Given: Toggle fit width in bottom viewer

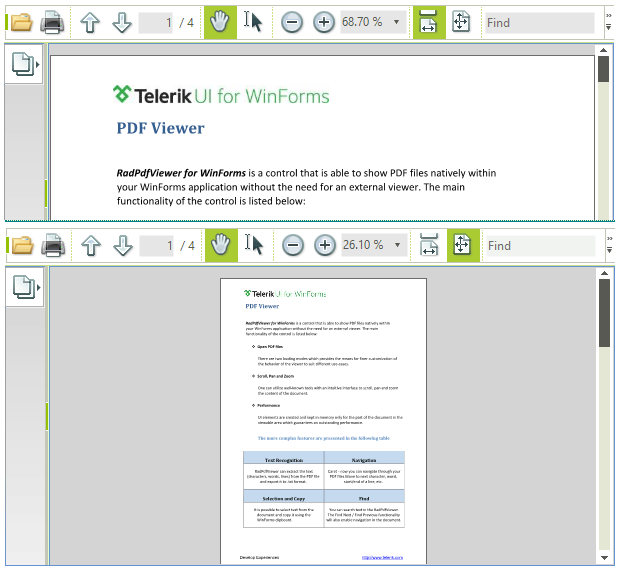Looking at the screenshot, I should coord(429,245).
